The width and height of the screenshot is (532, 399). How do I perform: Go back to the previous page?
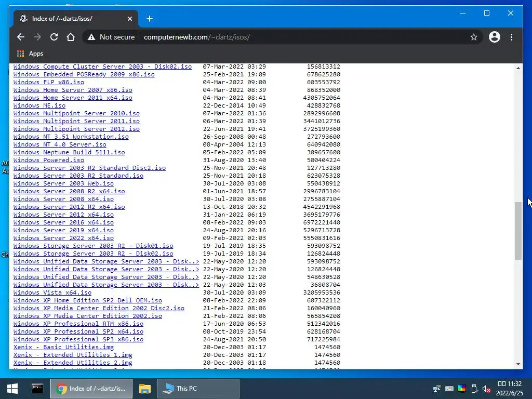pos(21,37)
